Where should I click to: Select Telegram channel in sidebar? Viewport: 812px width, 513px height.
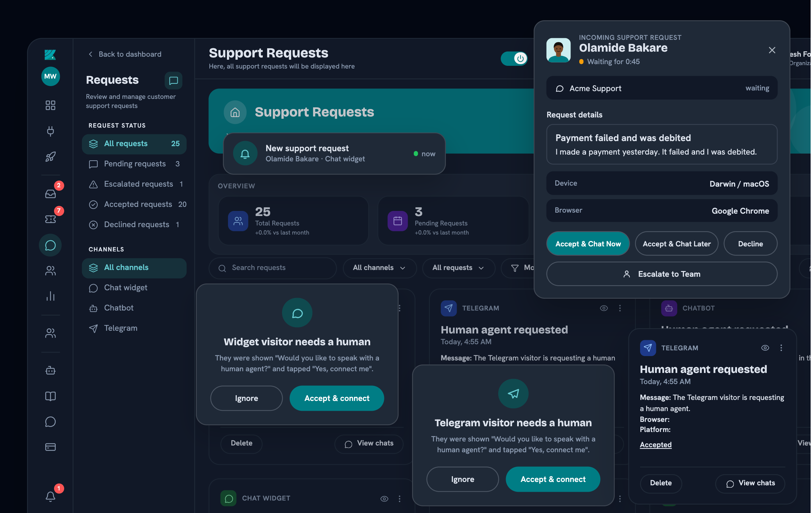pos(134,328)
